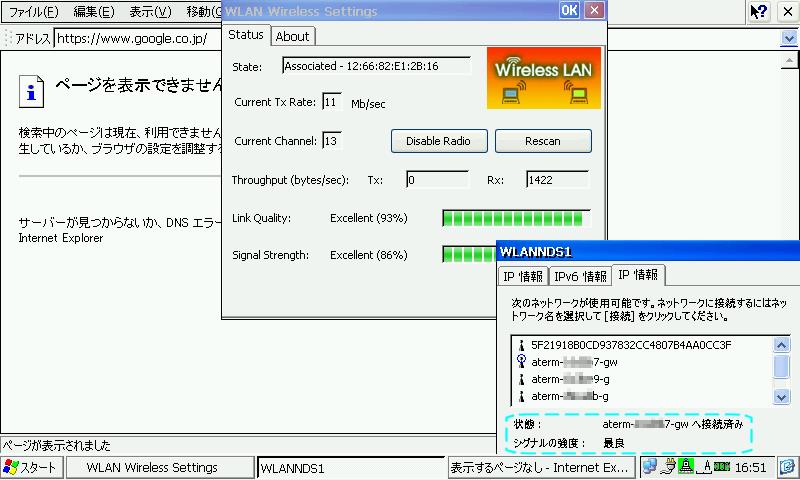Screen dimensions: 800x480
Task: Click the network connection tray icon
Action: 649,467
